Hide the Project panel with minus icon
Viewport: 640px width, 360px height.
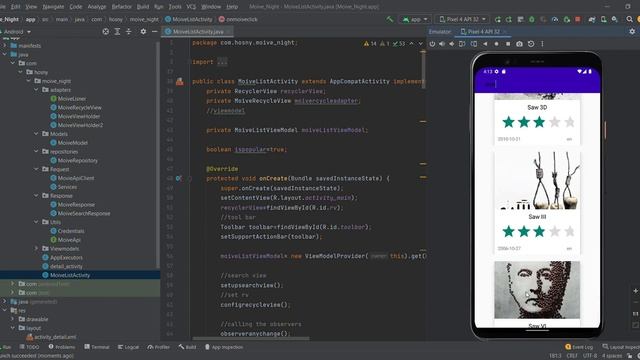click(x=154, y=31)
